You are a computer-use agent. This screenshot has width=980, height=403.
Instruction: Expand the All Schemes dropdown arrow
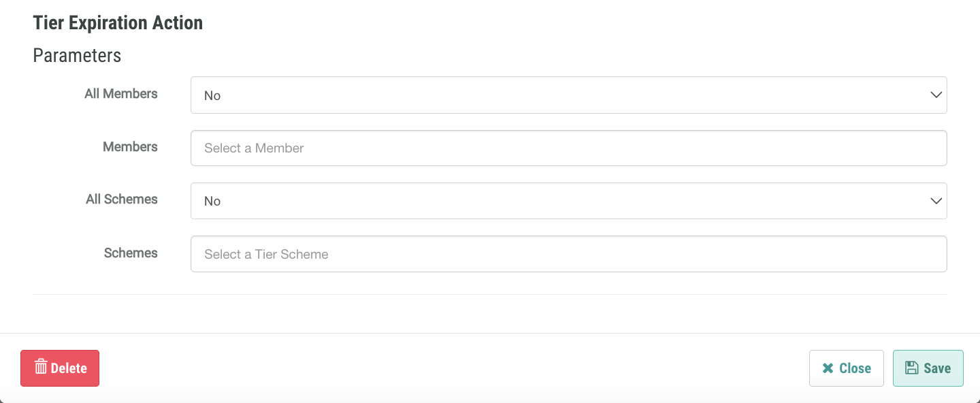(x=936, y=201)
